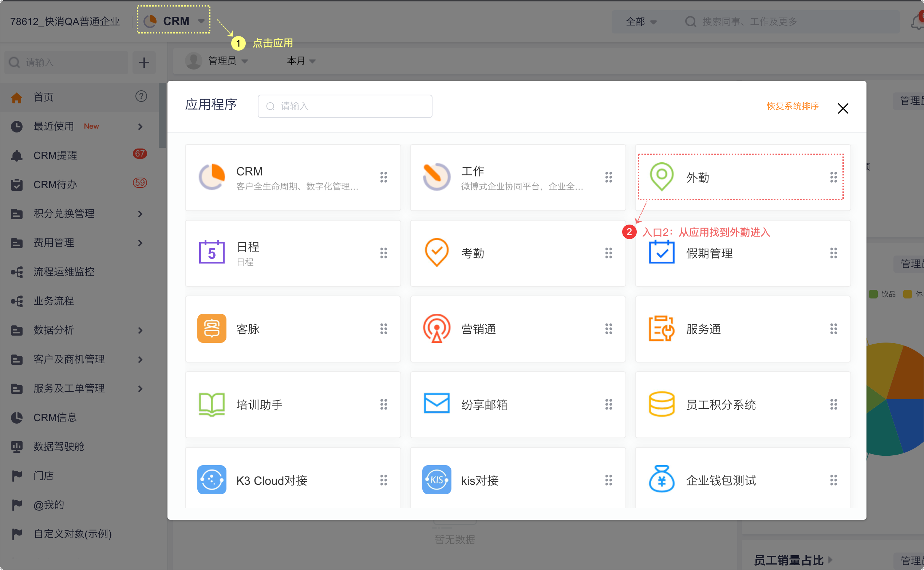The width and height of the screenshot is (924, 570).
Task: Click the plus button beside sidebar search
Action: [144, 63]
